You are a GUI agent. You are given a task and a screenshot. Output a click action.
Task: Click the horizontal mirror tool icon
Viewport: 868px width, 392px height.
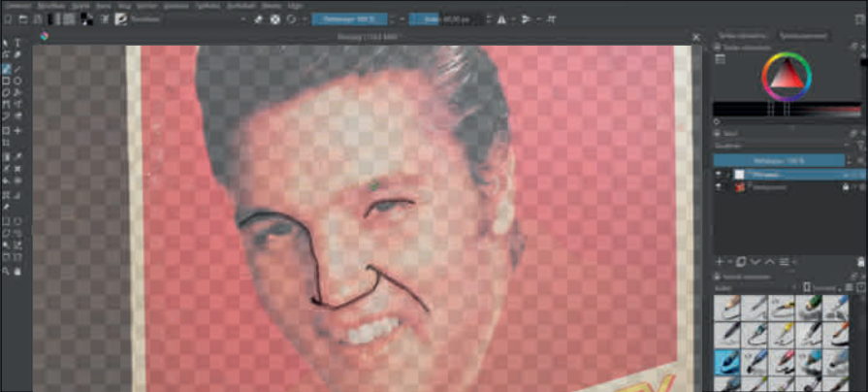tap(500, 18)
